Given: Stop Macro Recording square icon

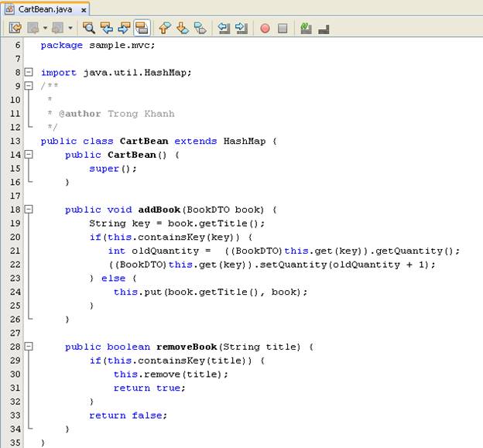Looking at the screenshot, I should click(x=283, y=29).
